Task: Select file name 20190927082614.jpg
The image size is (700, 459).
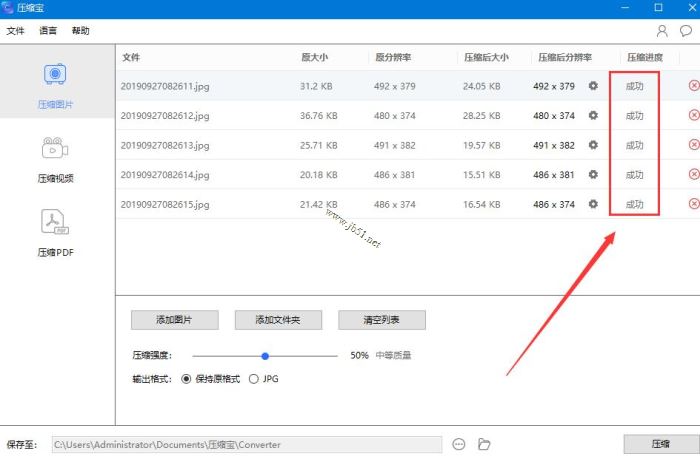Action: tap(165, 175)
